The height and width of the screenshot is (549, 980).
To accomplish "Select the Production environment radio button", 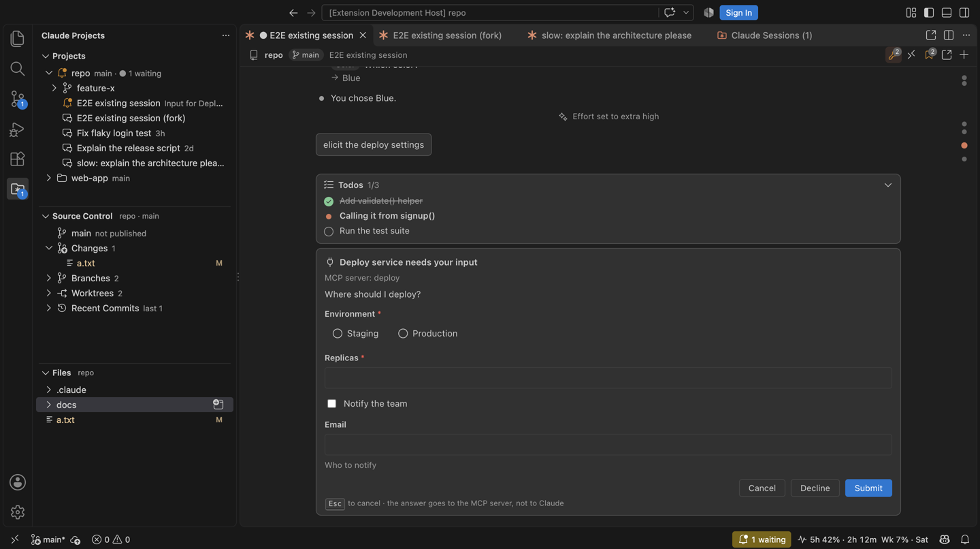I will (x=403, y=334).
